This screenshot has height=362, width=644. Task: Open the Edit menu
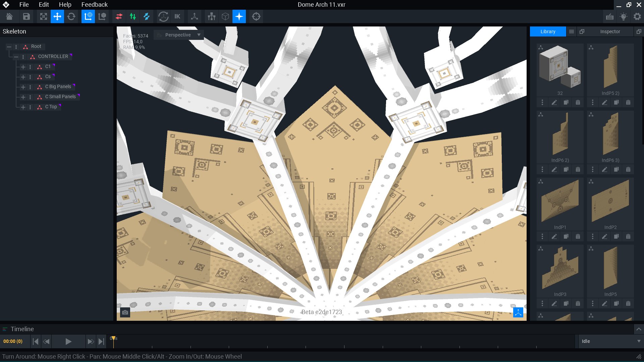(44, 5)
